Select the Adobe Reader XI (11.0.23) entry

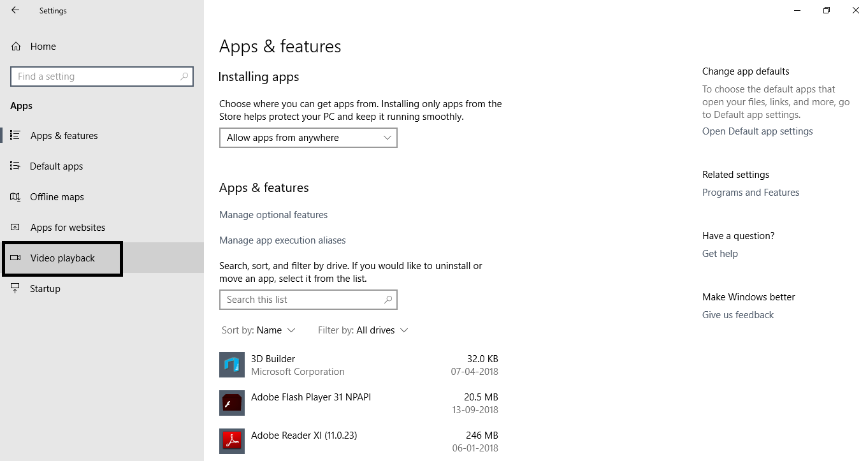point(304,435)
